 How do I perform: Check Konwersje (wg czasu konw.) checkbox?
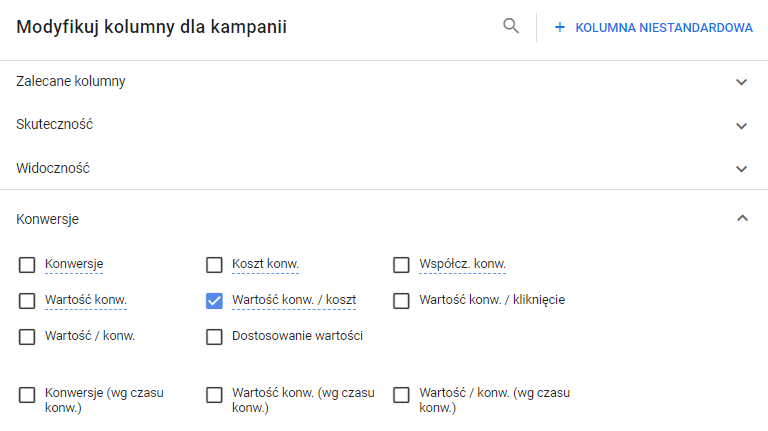click(x=27, y=395)
